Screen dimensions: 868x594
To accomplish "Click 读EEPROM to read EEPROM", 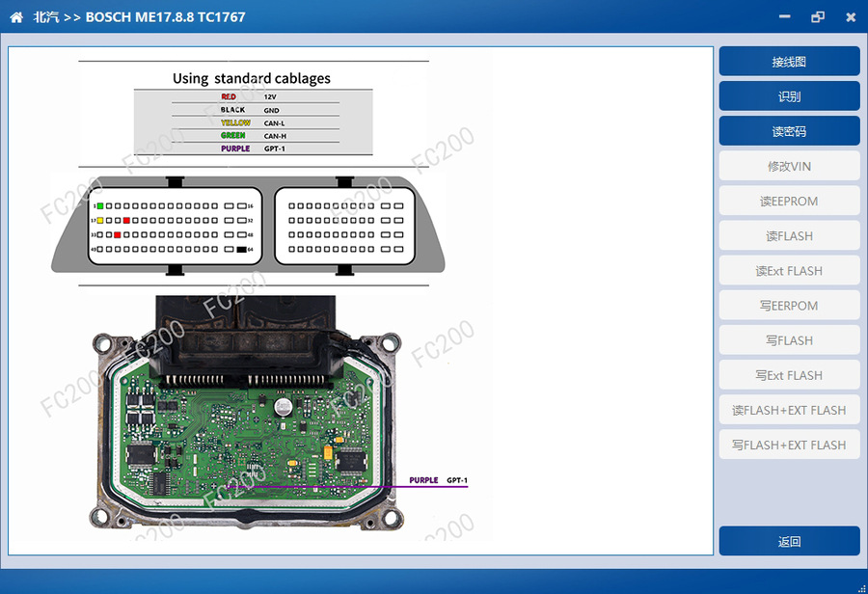I will 789,201.
